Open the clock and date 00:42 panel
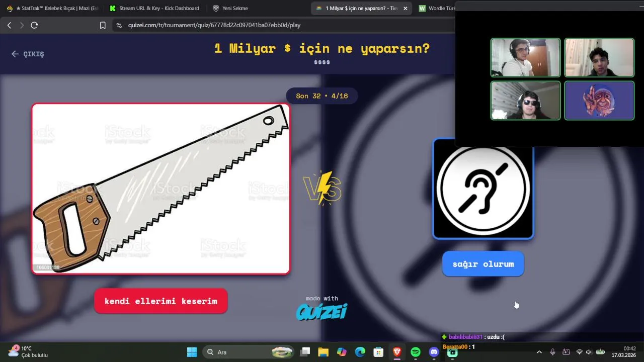 624,351
